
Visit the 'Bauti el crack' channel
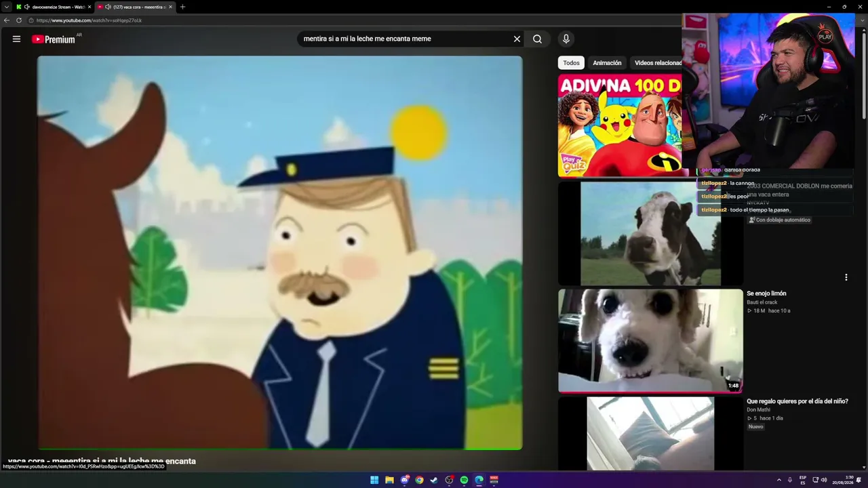(x=762, y=302)
